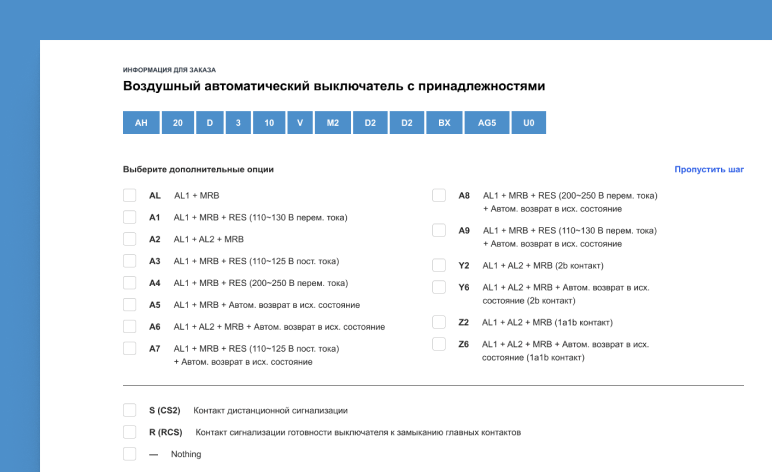This screenshot has height=472, width=772.
Task: Click the U0 code segment
Action: 529,123
